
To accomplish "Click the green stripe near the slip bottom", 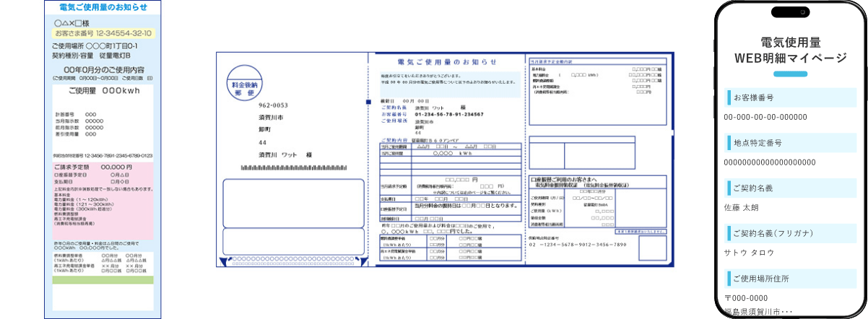I will 103,279.
